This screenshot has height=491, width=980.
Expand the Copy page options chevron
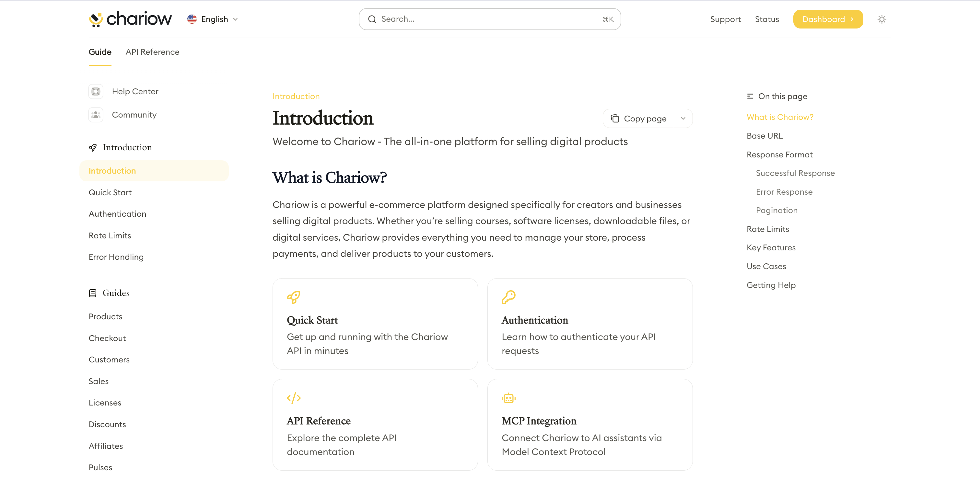(x=683, y=119)
